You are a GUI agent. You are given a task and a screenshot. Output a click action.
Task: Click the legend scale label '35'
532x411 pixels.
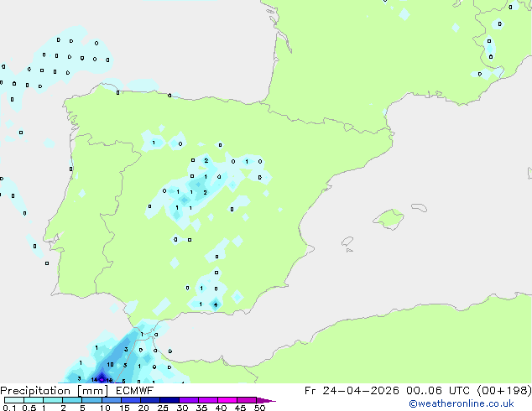tap(201, 408)
